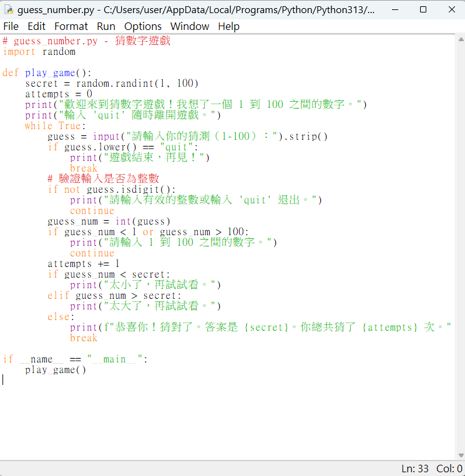The image size is (465, 476).
Task: Click the 'attempts += 1' line
Action: 83,264
